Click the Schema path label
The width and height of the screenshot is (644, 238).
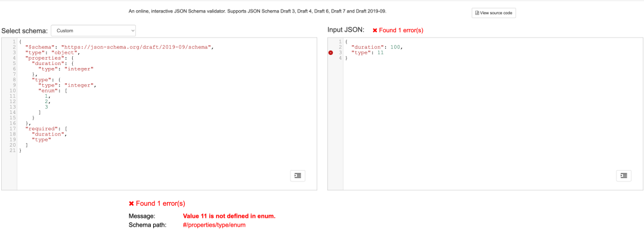147,225
